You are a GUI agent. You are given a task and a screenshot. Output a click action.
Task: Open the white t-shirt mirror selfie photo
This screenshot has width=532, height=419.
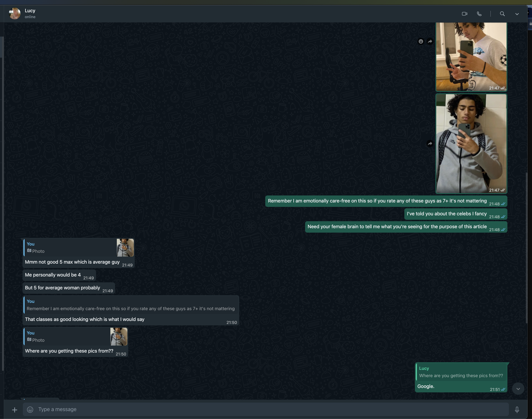471,57
